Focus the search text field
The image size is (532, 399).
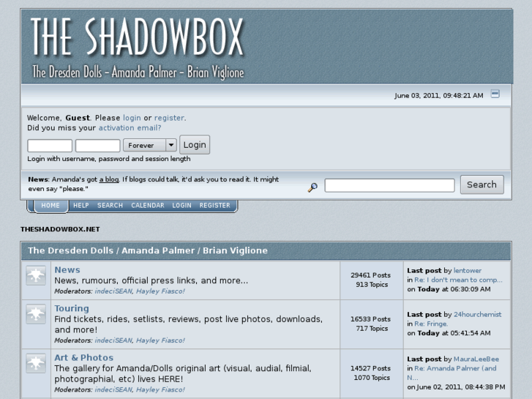389,185
